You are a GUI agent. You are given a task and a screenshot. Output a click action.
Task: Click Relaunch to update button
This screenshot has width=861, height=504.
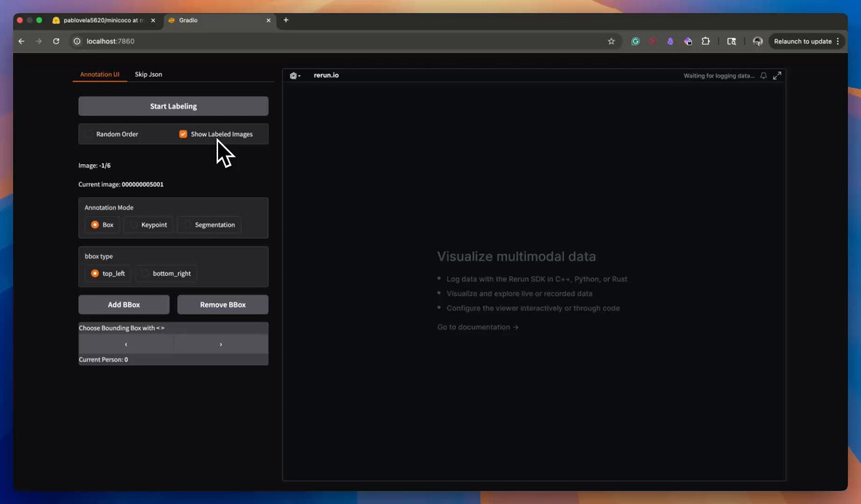pyautogui.click(x=802, y=42)
